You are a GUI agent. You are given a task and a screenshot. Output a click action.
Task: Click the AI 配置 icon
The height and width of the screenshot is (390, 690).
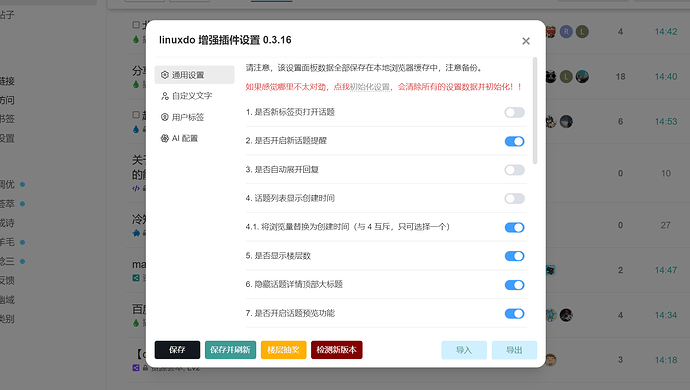165,138
